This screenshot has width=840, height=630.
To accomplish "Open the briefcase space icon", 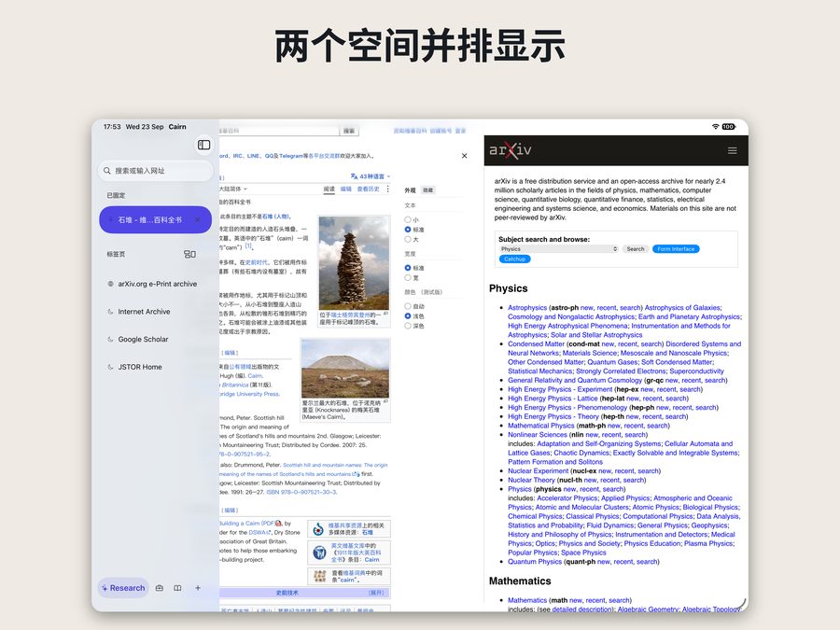I will click(x=159, y=588).
